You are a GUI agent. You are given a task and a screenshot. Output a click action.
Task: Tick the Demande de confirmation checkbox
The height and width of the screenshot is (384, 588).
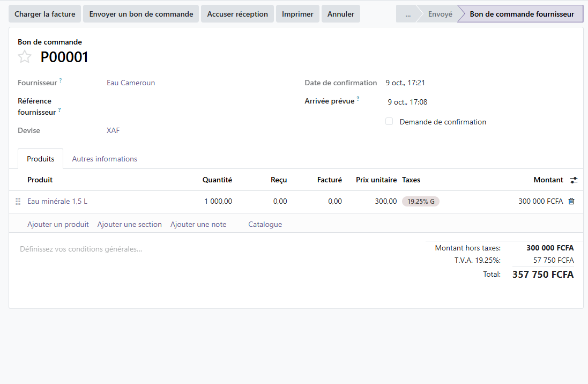(x=389, y=122)
